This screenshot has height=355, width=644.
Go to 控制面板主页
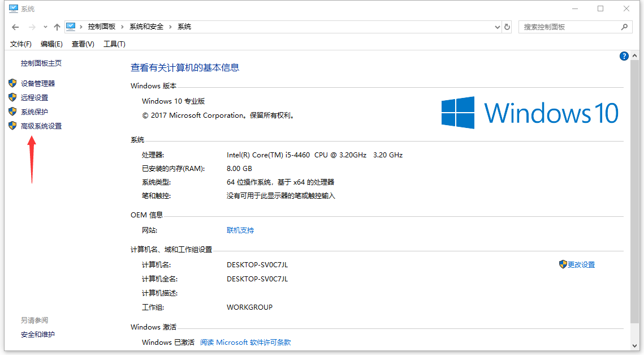[x=41, y=63]
